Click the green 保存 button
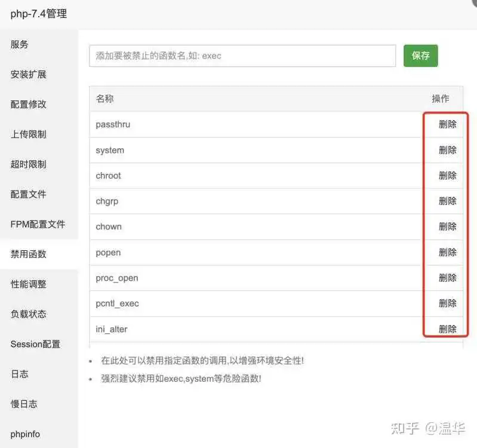477x448 pixels. 421,56
